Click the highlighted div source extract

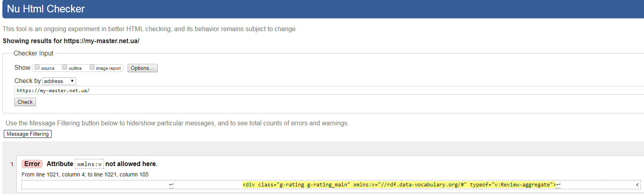(399, 184)
